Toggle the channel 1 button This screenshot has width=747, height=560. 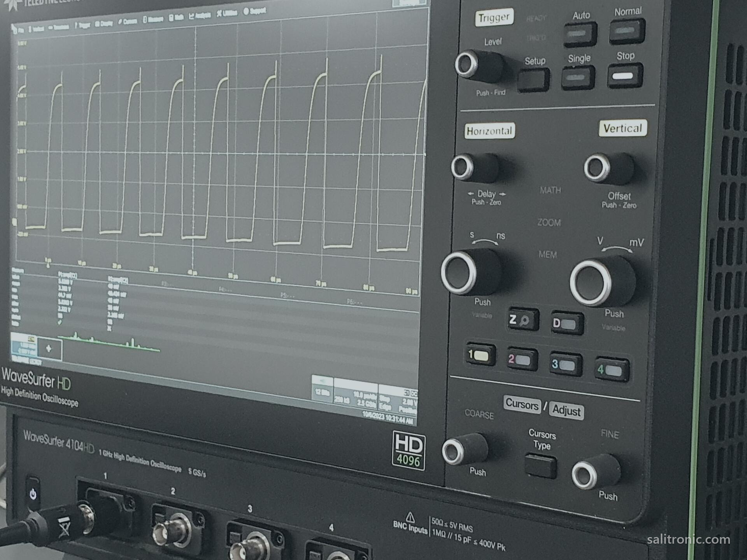point(481,355)
